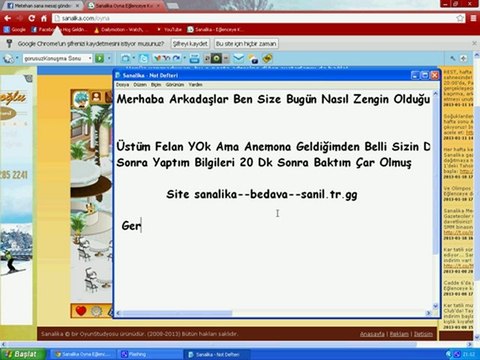480x360 pixels.
Task: Click the wrench icon on the toolbar right
Action: 453,59
